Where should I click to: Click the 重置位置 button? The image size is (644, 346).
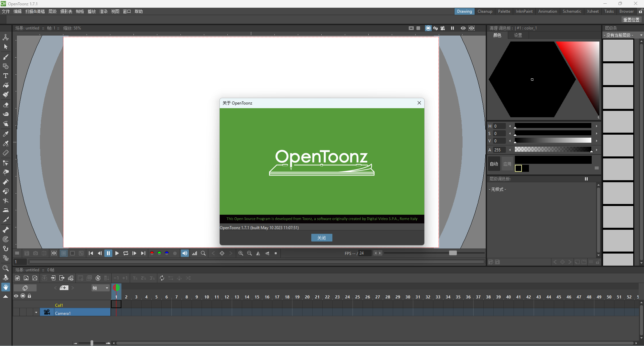tap(631, 20)
